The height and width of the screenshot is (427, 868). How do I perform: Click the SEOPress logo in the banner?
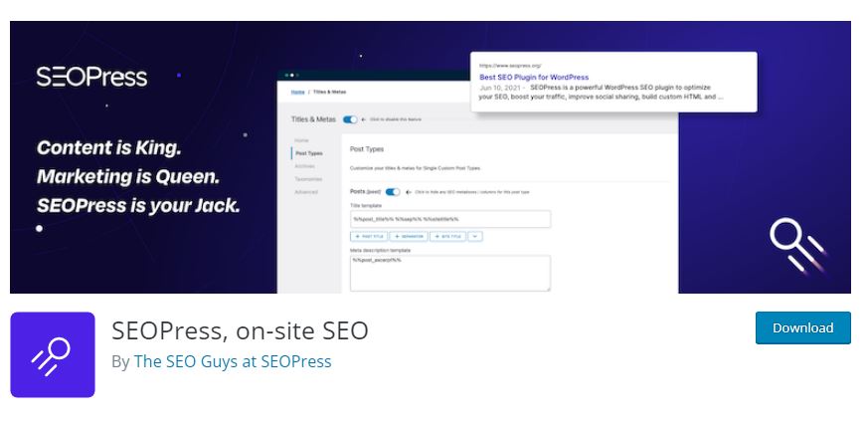[91, 78]
